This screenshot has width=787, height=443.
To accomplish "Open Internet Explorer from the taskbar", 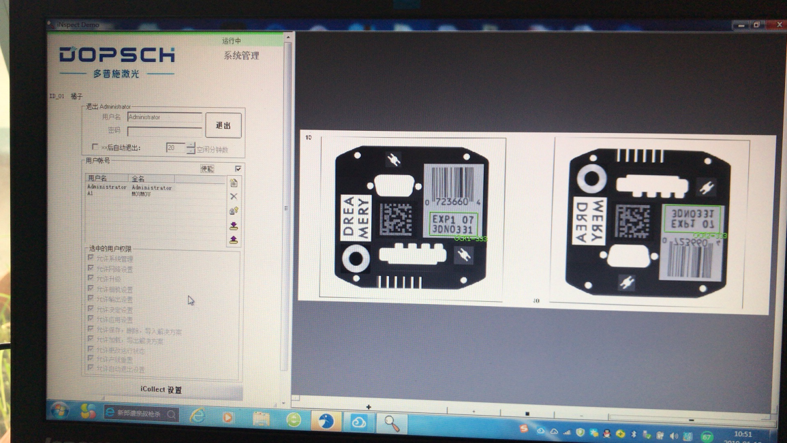I will tap(196, 415).
